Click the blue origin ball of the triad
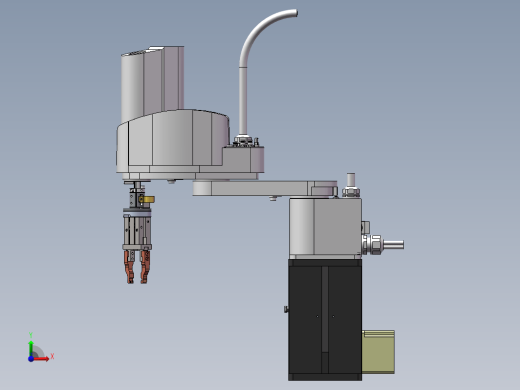 pos(31,359)
